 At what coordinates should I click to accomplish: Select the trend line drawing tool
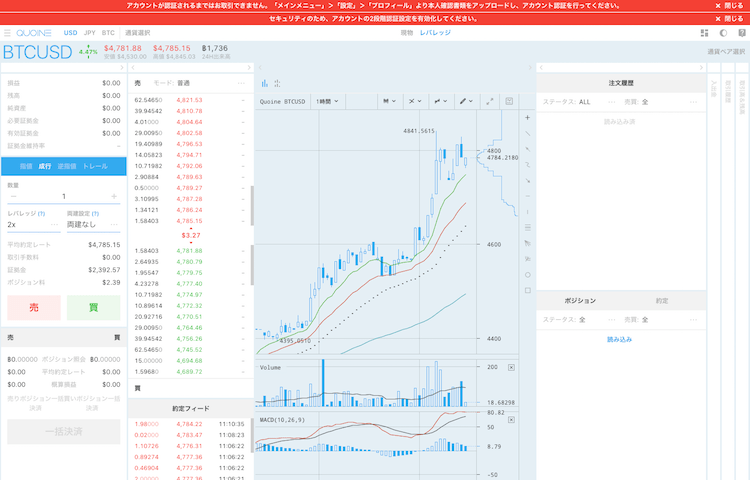coord(528,133)
